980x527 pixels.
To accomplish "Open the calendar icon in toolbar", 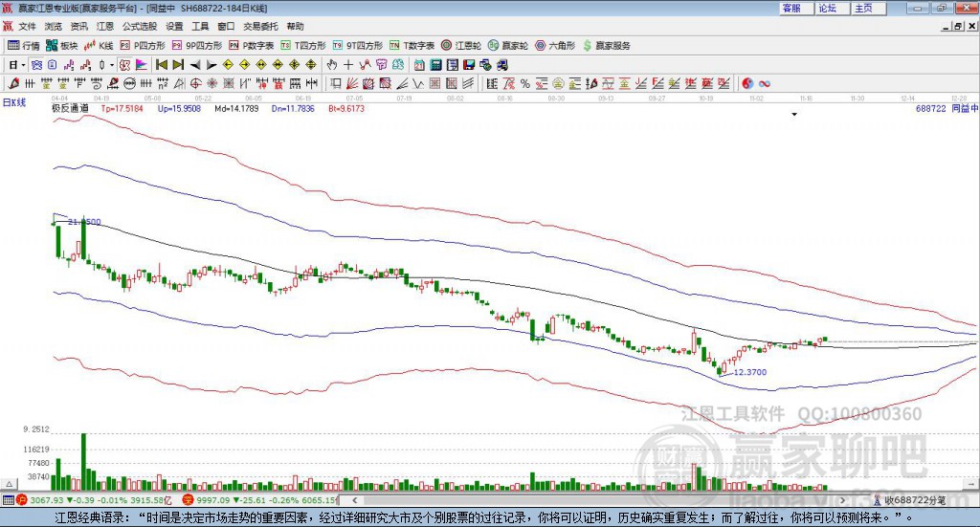I will (x=419, y=65).
